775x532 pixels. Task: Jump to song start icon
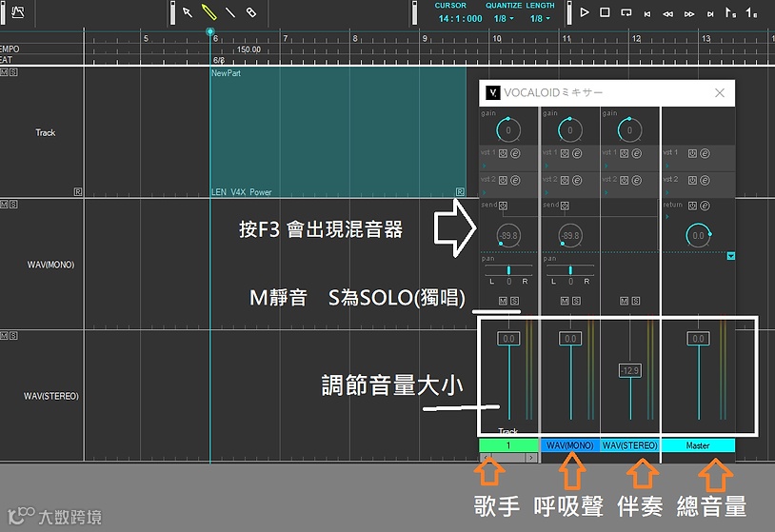click(647, 14)
